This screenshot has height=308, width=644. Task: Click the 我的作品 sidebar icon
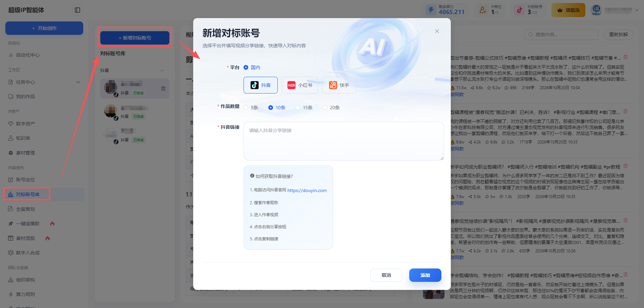pos(11,97)
